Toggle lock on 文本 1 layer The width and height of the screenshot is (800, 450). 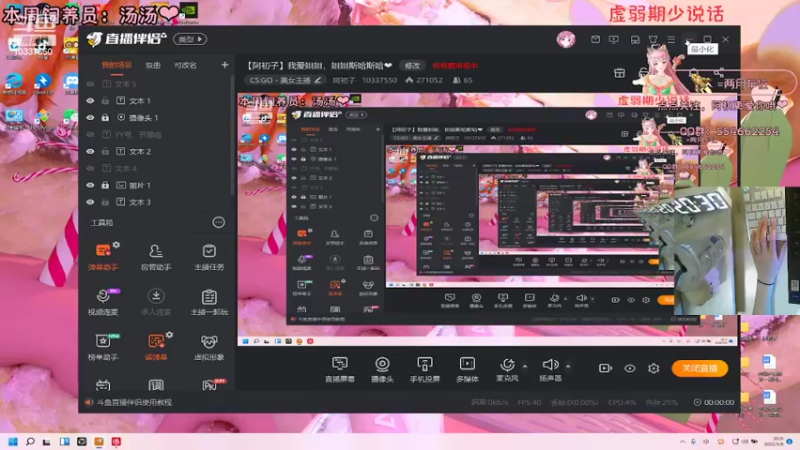105,101
